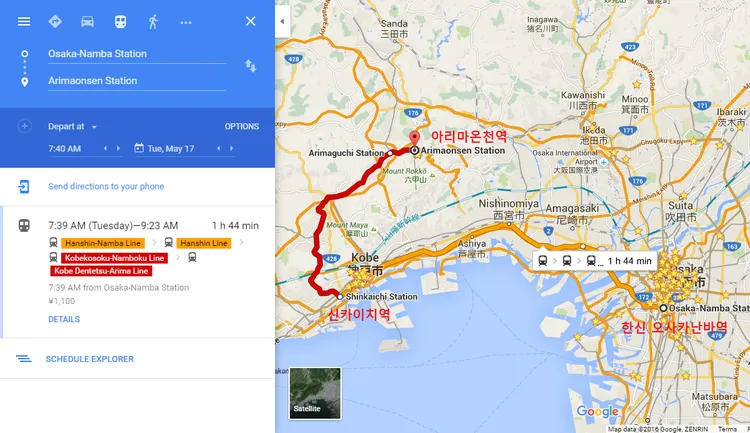Collapse the side panel arrow
Screen dimensions: 750x433
coord(282,22)
